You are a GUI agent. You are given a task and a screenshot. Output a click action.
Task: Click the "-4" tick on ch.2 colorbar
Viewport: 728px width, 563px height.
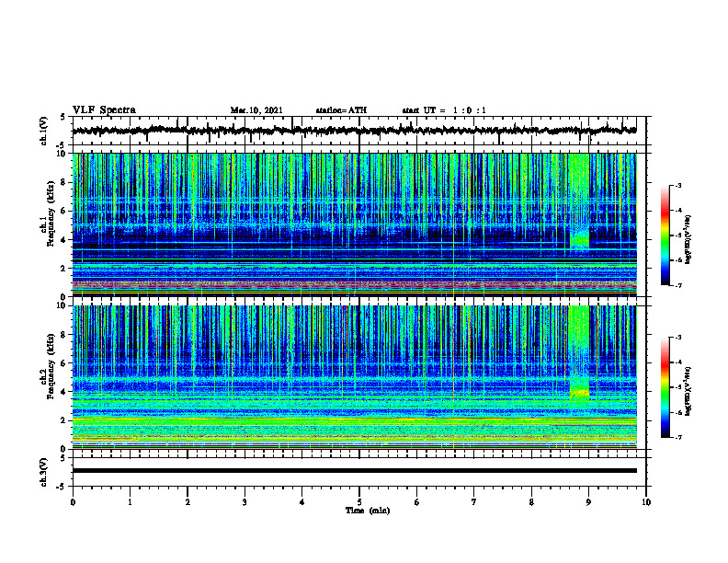[677, 362]
